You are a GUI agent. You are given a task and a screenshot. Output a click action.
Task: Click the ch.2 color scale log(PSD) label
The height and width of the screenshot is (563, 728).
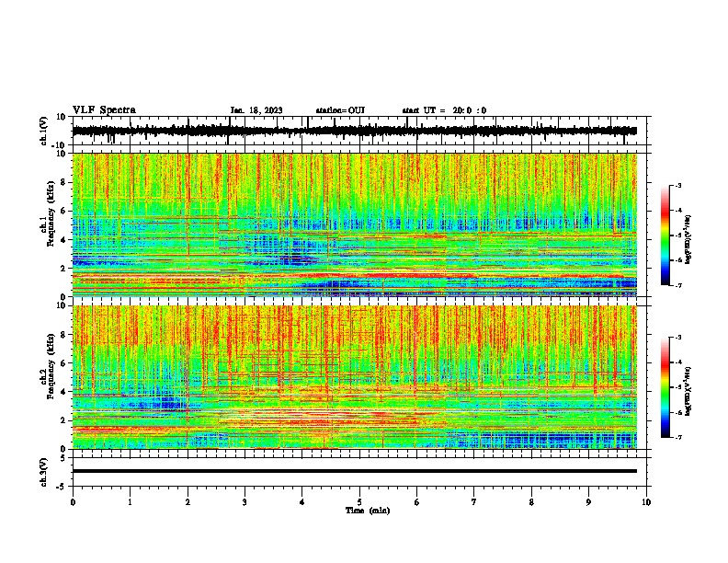point(688,392)
